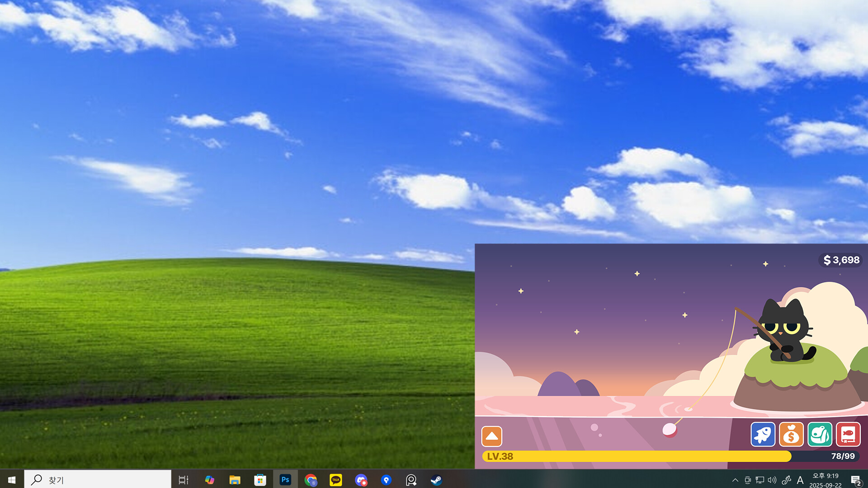Open Steam from the taskbar

coord(437,480)
